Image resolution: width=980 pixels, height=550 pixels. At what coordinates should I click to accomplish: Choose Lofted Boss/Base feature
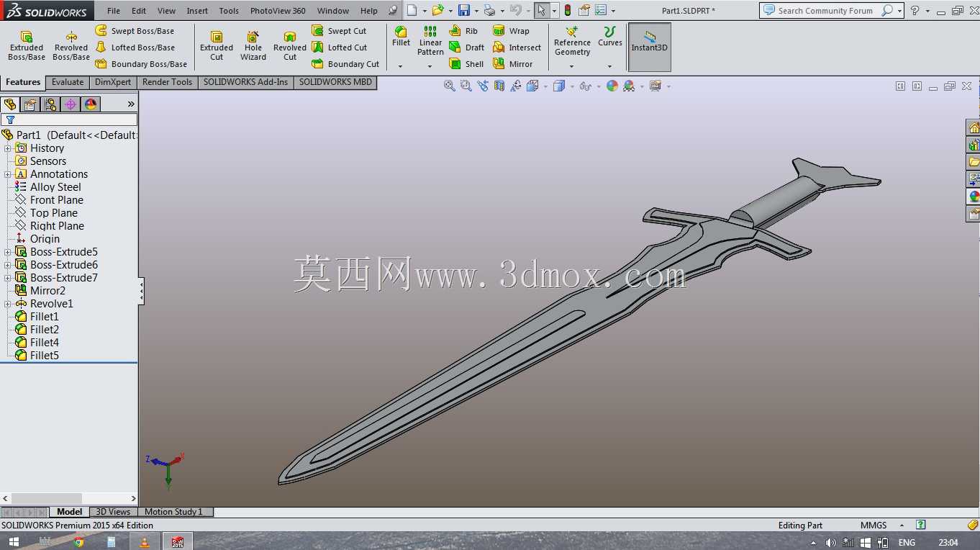135,48
